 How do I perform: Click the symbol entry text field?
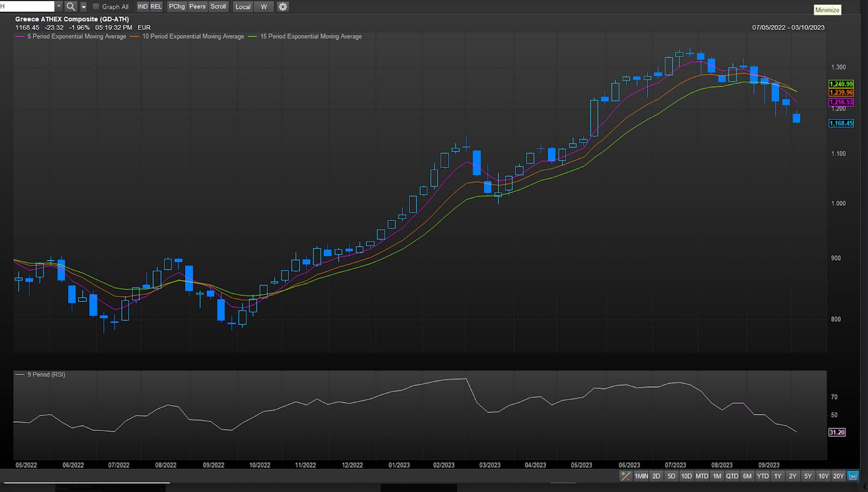(28, 7)
